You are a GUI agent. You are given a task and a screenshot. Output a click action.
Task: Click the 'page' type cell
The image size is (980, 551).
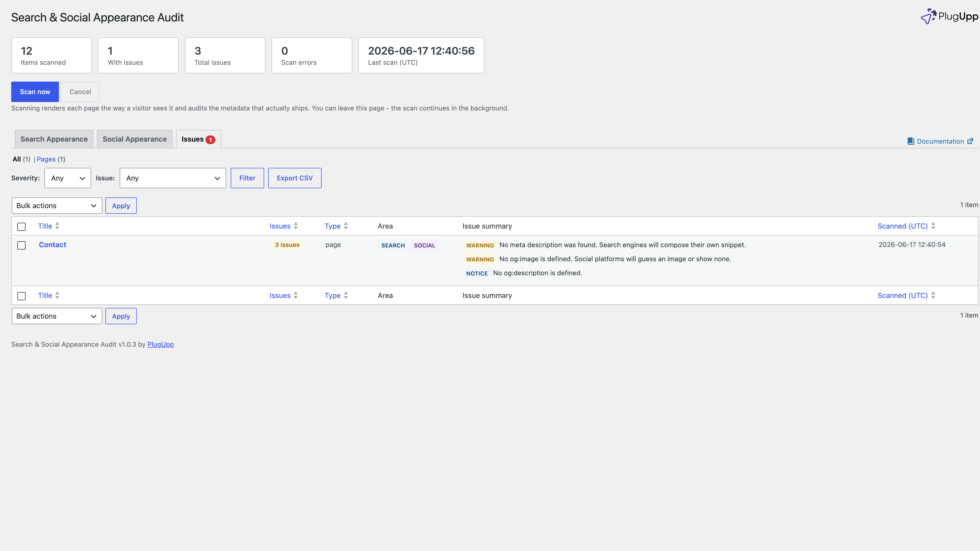coord(333,245)
